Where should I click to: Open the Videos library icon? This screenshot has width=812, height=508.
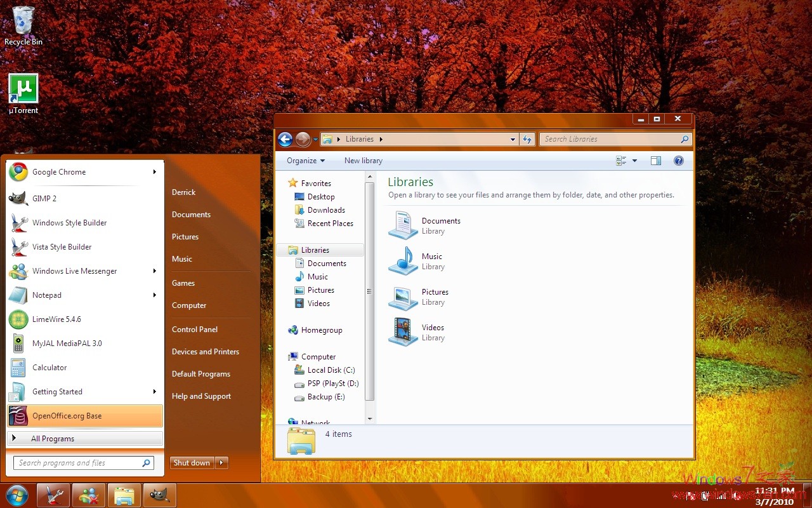(403, 331)
